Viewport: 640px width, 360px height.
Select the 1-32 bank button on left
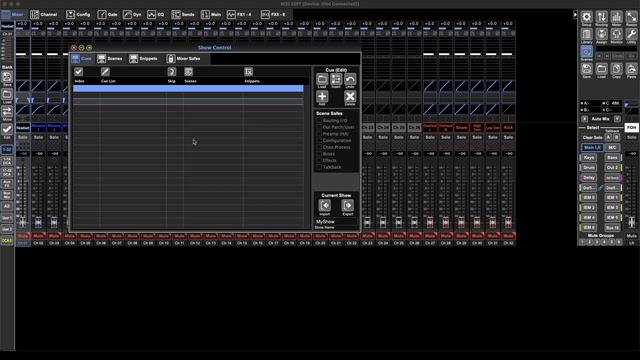coord(7,150)
